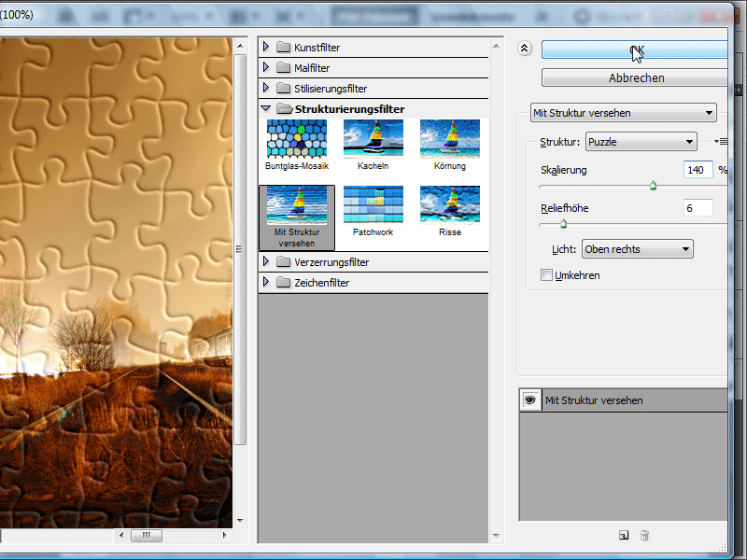Viewport: 747px width, 560px height.
Task: Click filter list scrollbar down arrow
Action: [496, 536]
